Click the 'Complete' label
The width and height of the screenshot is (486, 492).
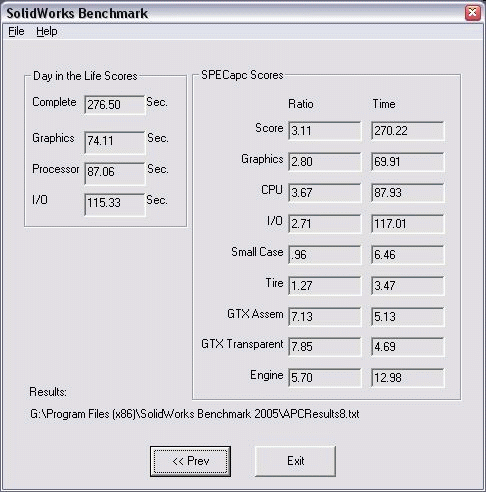click(54, 102)
